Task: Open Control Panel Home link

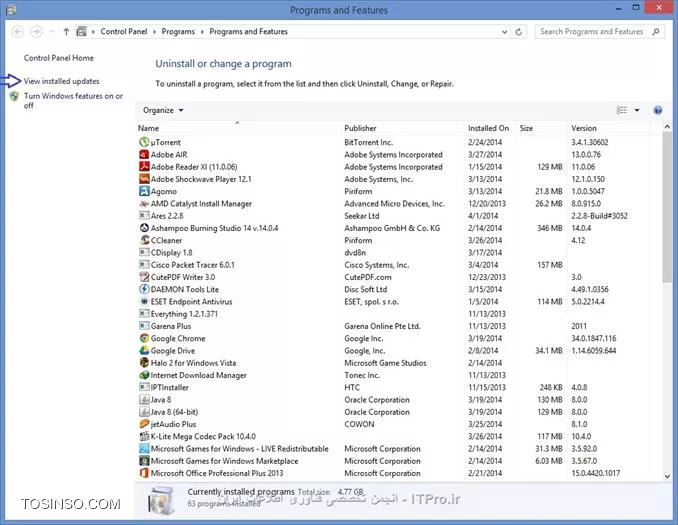Action: coord(59,58)
